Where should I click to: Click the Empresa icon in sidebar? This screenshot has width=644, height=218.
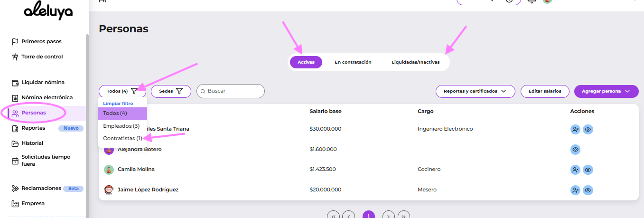pyautogui.click(x=15, y=204)
